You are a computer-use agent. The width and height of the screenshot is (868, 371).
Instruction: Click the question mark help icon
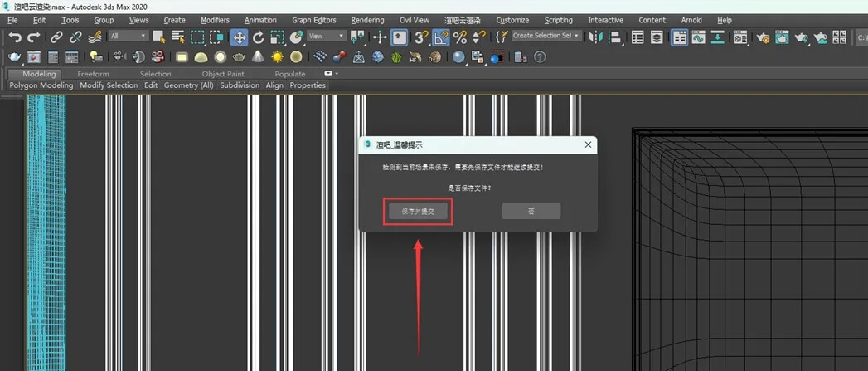tap(540, 57)
